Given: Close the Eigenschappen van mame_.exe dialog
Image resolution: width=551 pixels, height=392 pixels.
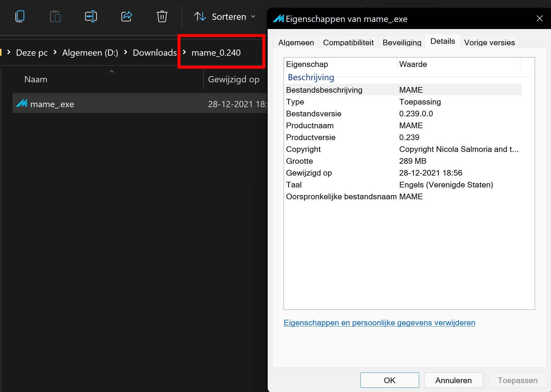Looking at the screenshot, I should click(539, 19).
